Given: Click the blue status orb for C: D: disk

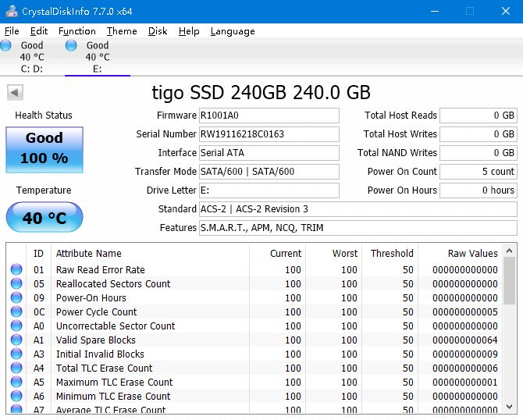Looking at the screenshot, I should pyautogui.click(x=5, y=45).
